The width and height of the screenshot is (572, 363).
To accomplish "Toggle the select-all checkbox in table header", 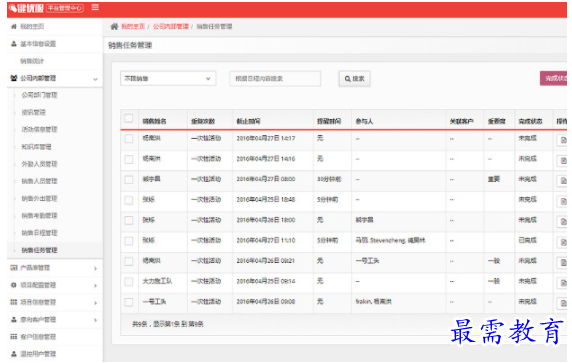I will [128, 118].
